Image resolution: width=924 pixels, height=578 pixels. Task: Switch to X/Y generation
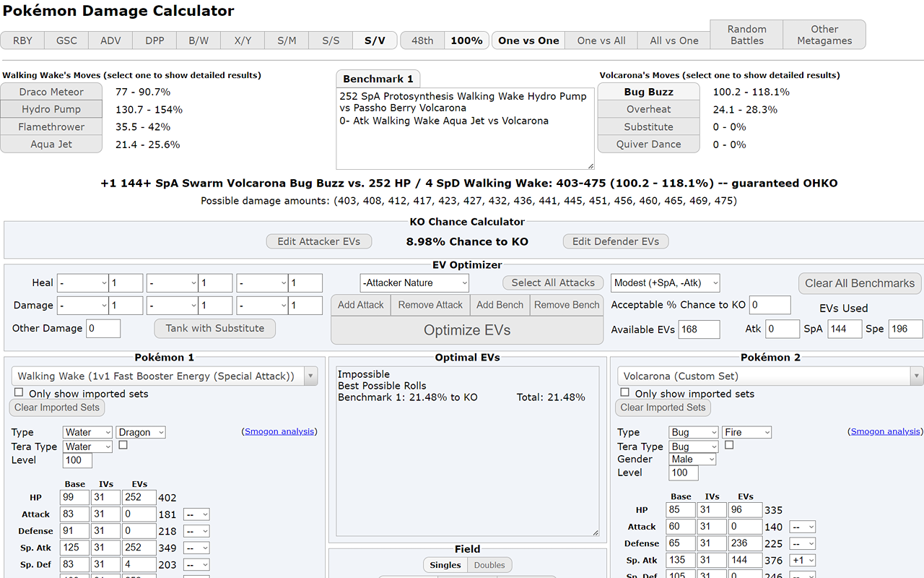(243, 40)
